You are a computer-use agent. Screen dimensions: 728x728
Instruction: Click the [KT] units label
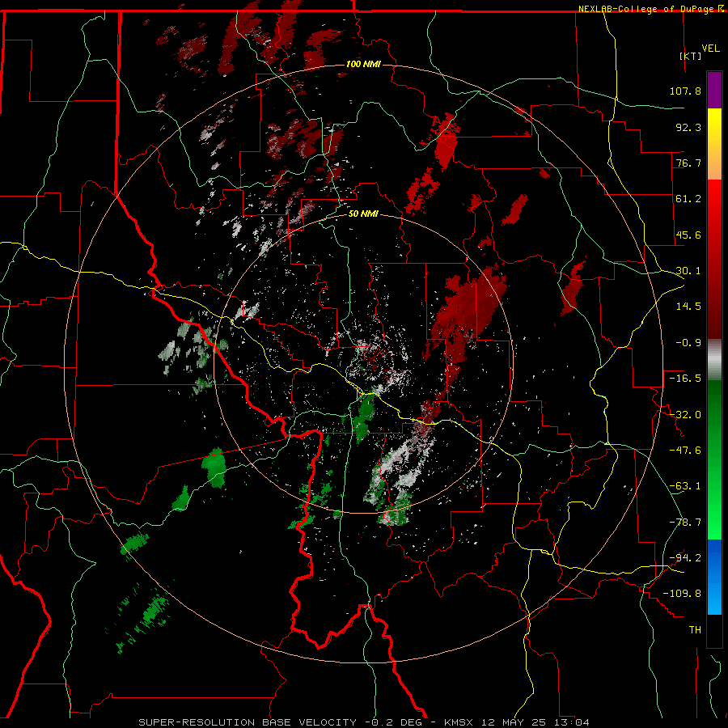[690, 56]
